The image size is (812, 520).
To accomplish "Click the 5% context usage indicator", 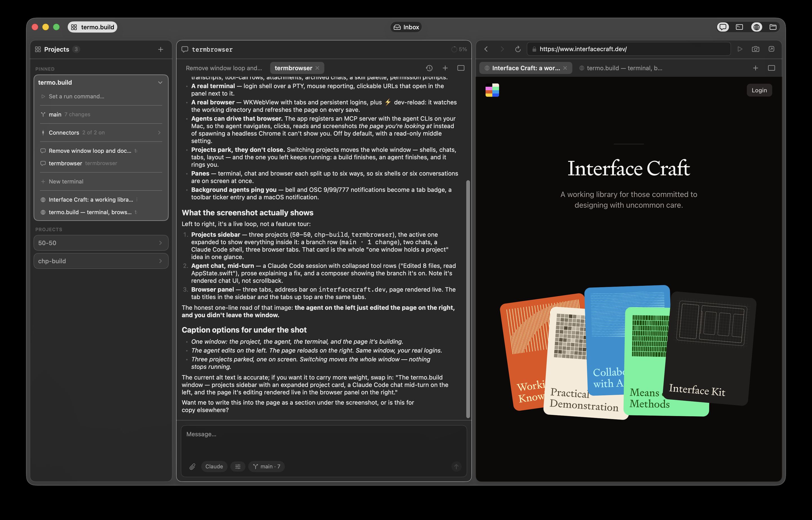I will 459,49.
